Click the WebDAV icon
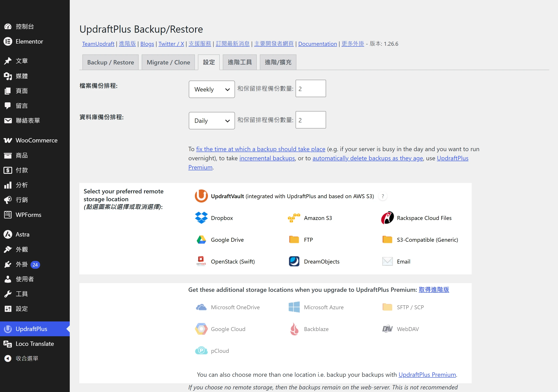Screen dimensions: 558x392 click(387, 329)
